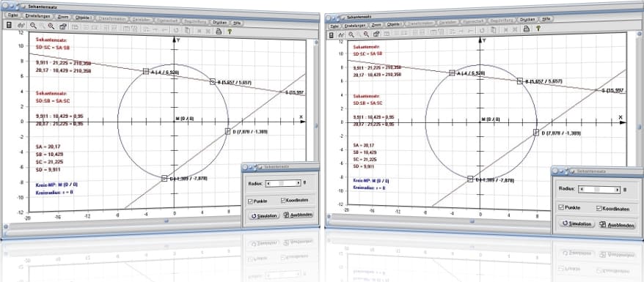The image size is (644, 282).
Task: Click the Radius right arrow in left panel
Action: tap(299, 184)
